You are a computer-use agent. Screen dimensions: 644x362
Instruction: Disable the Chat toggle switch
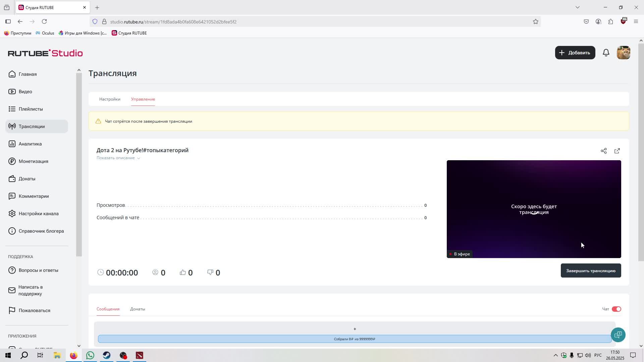(616, 309)
